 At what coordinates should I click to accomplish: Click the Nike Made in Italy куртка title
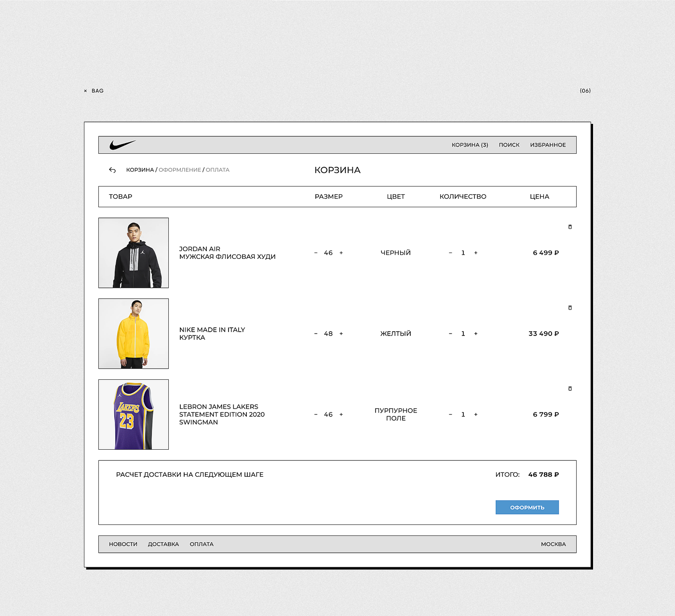[212, 334]
